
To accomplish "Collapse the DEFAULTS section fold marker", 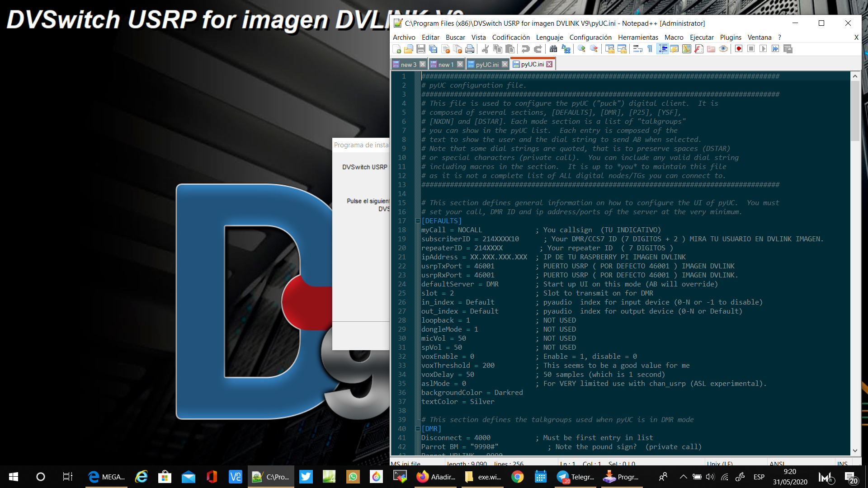I will pyautogui.click(x=417, y=221).
